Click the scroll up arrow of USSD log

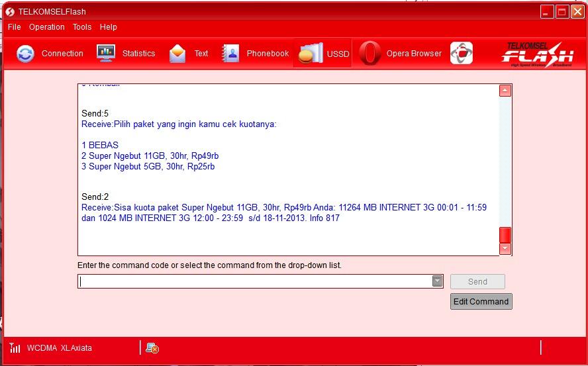[505, 91]
